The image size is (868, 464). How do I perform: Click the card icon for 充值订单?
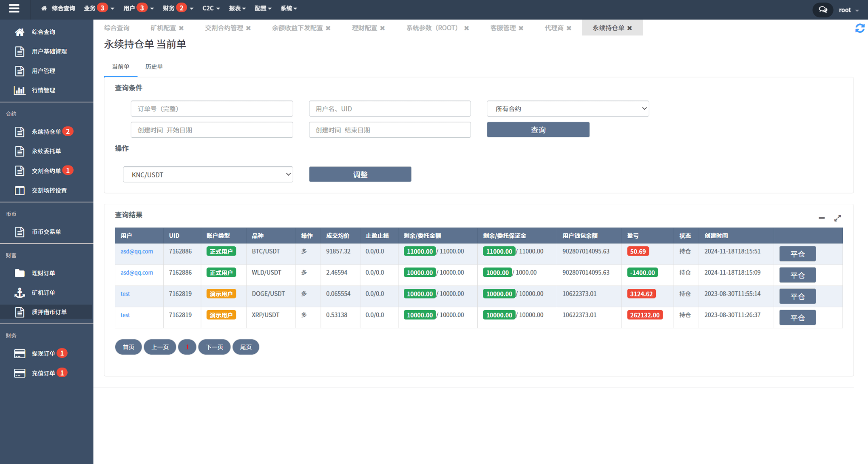20,373
